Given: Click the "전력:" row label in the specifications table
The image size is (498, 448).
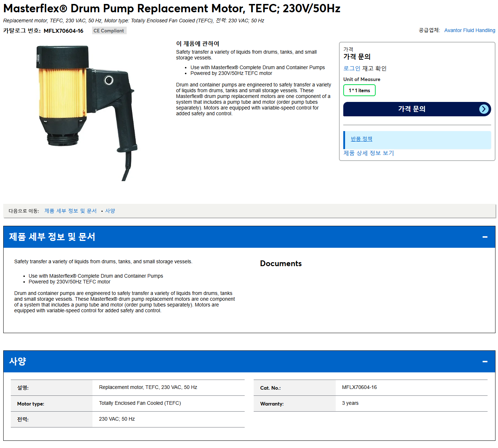Looking at the screenshot, I should [x=23, y=420].
